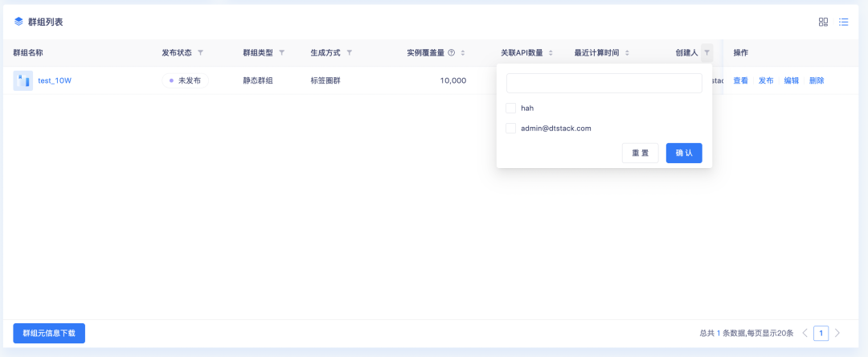Open the 发布状态 column filter

[x=200, y=53]
